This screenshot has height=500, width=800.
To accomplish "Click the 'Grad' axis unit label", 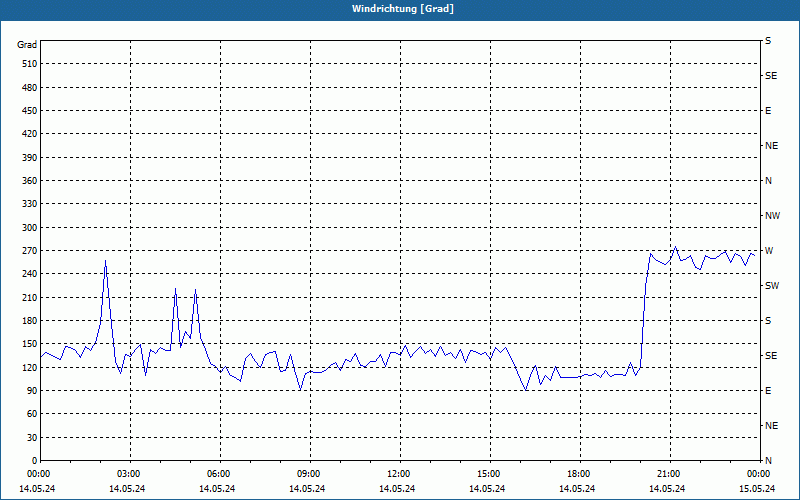I will 27,45.
